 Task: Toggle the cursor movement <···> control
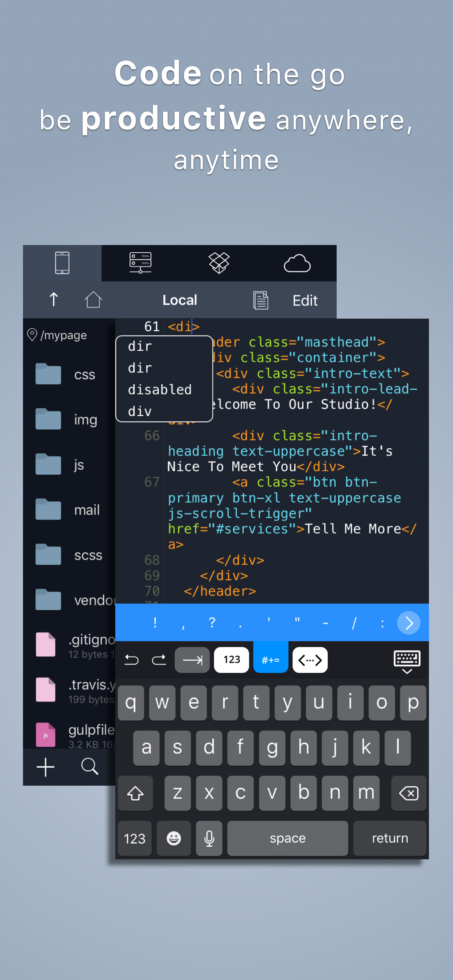[310, 660]
